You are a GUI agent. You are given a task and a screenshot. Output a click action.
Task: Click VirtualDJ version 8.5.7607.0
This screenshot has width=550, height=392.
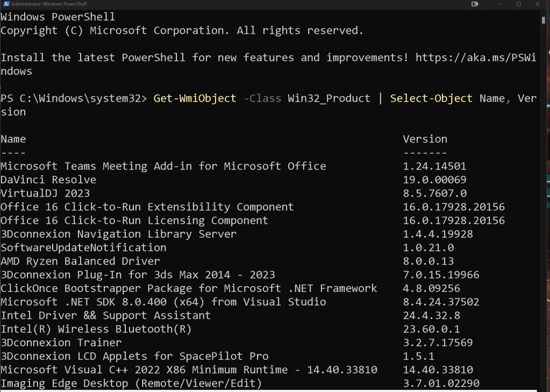pyautogui.click(x=434, y=194)
